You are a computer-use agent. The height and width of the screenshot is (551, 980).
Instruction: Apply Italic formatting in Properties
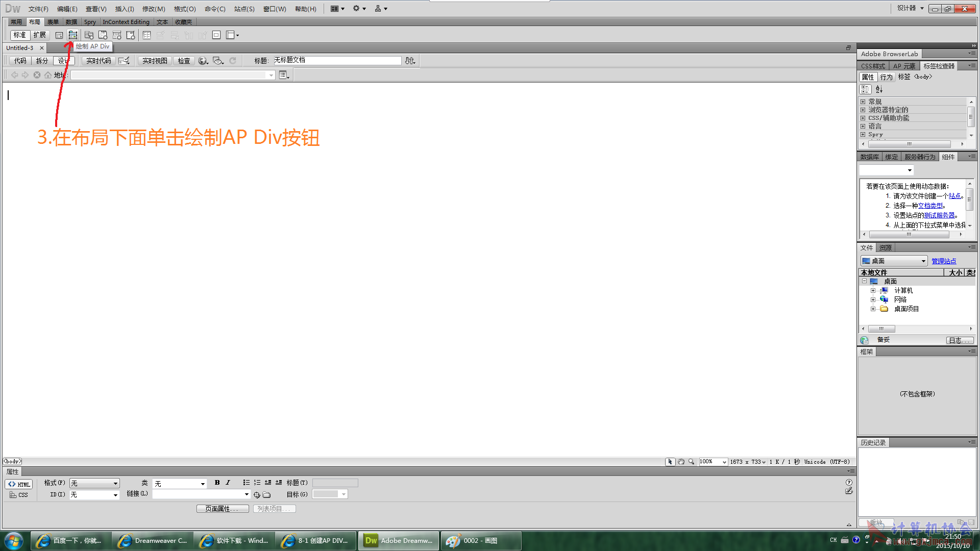coord(228,483)
